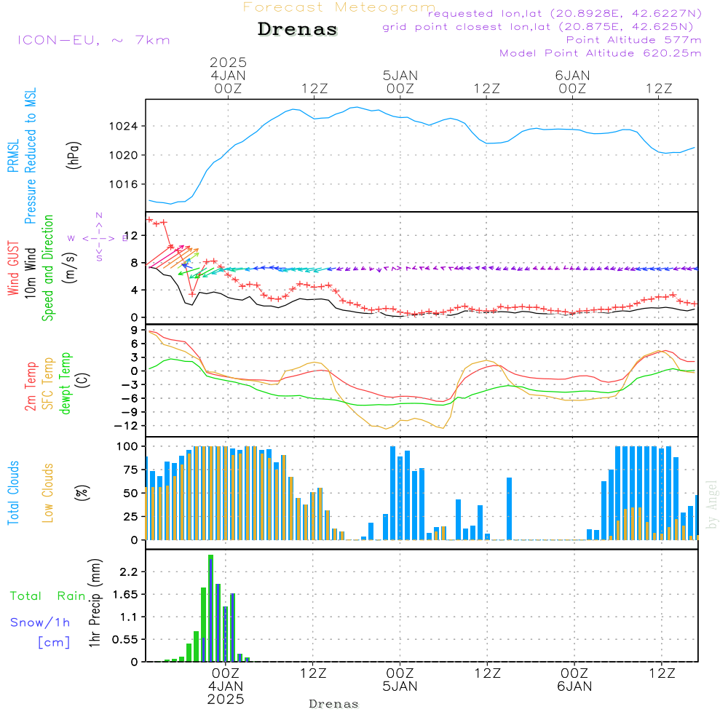Click the "1016" pressure axis value
Viewport: 728px width, 728px height.
click(x=124, y=184)
